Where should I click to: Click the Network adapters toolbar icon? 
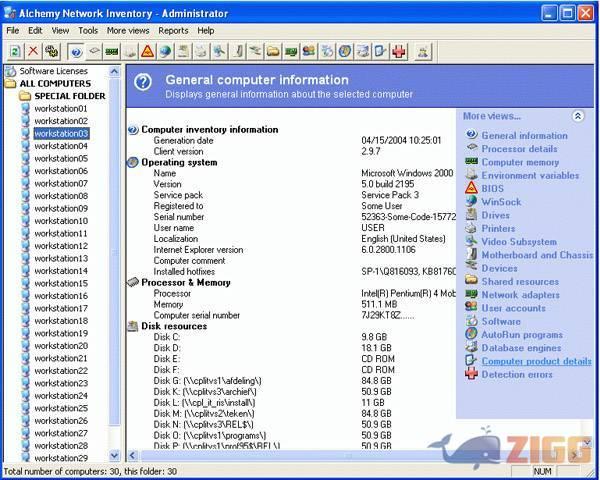pyautogui.click(x=291, y=51)
